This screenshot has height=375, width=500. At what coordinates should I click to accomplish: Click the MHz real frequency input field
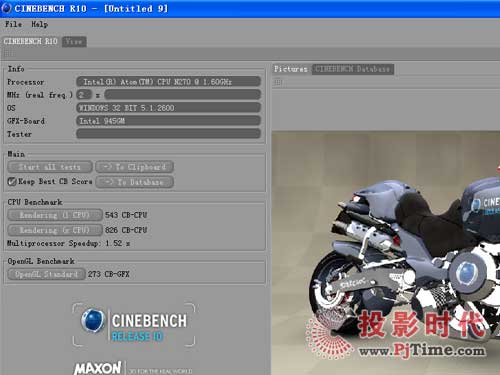pos(183,95)
